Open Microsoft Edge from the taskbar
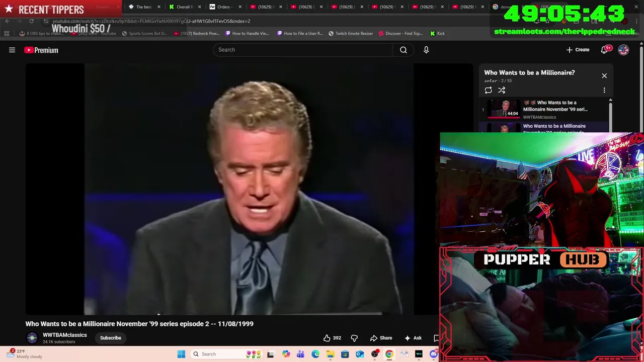 pos(315,354)
